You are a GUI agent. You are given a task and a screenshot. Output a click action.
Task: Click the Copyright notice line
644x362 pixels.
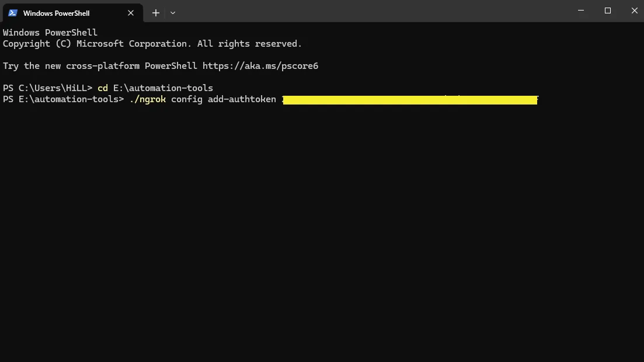pos(152,43)
